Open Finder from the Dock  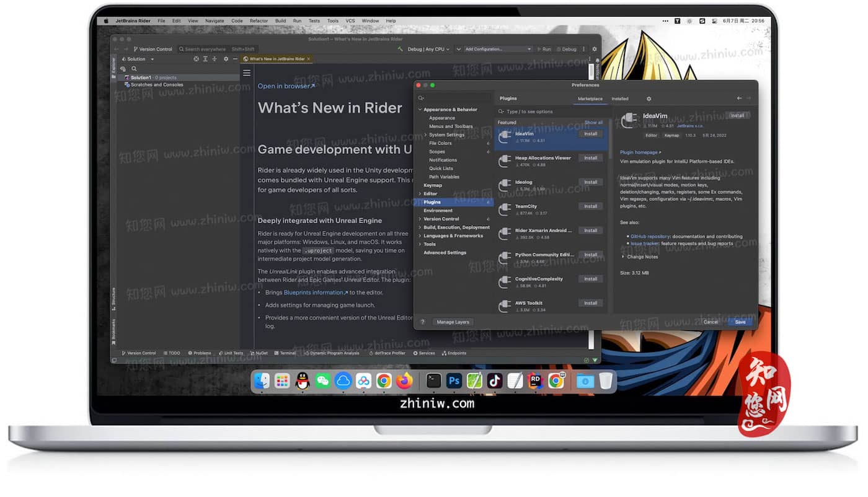[x=262, y=381]
